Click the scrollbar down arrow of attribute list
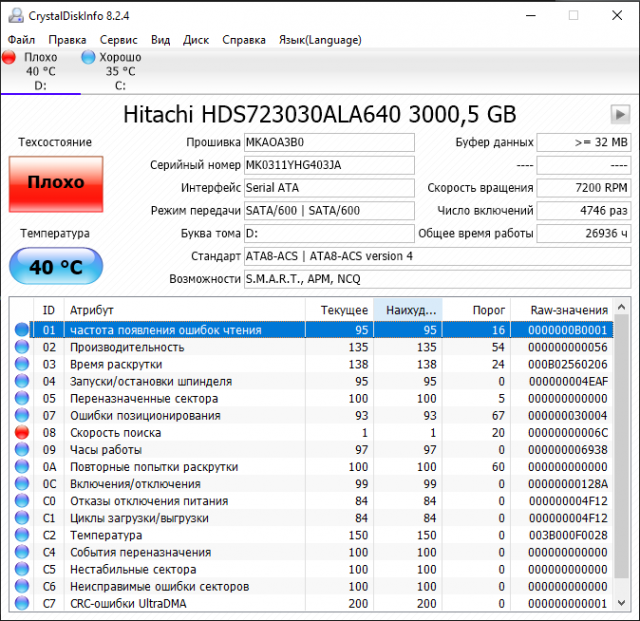 click(622, 603)
